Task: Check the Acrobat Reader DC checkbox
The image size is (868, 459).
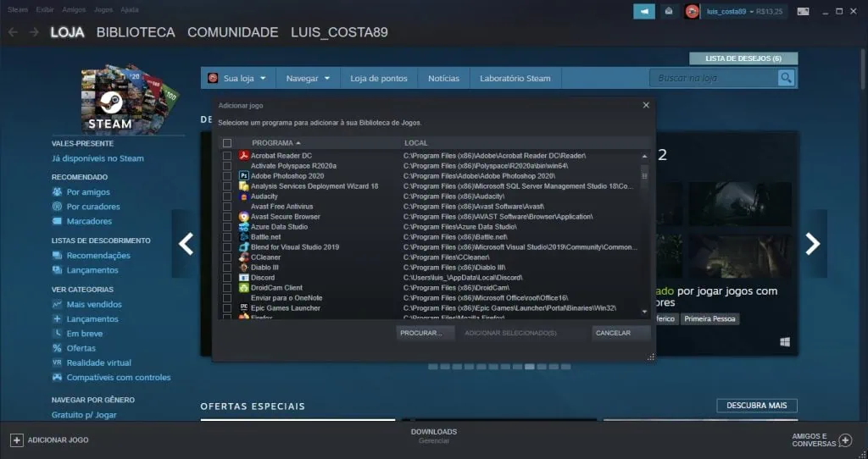Action: [227, 155]
